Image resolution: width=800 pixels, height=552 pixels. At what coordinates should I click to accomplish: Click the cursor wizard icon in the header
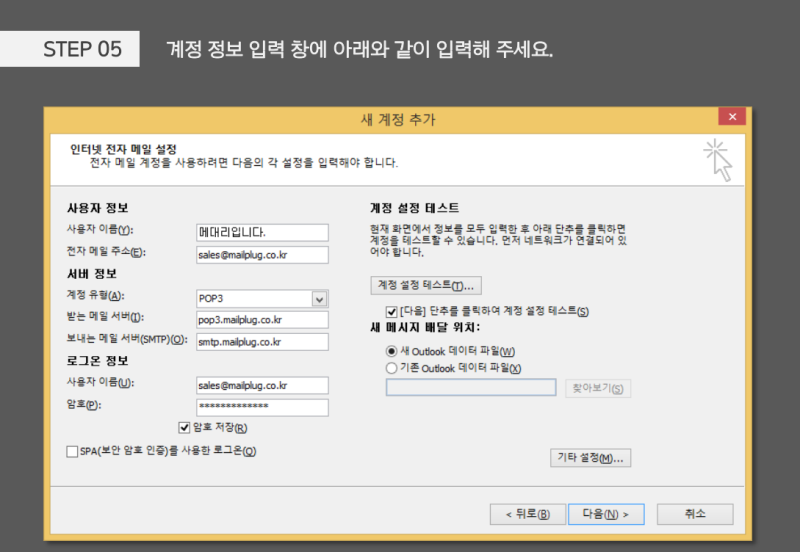(x=718, y=160)
